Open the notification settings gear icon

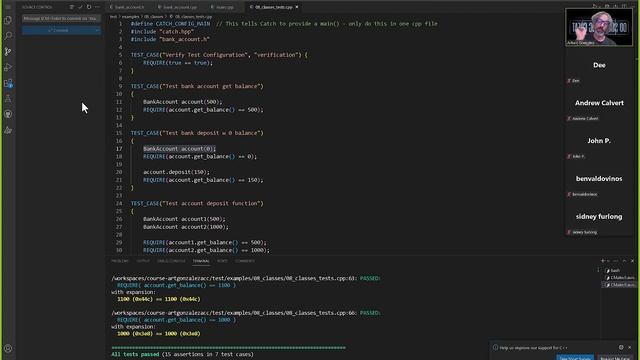pyautogui.click(x=621, y=347)
